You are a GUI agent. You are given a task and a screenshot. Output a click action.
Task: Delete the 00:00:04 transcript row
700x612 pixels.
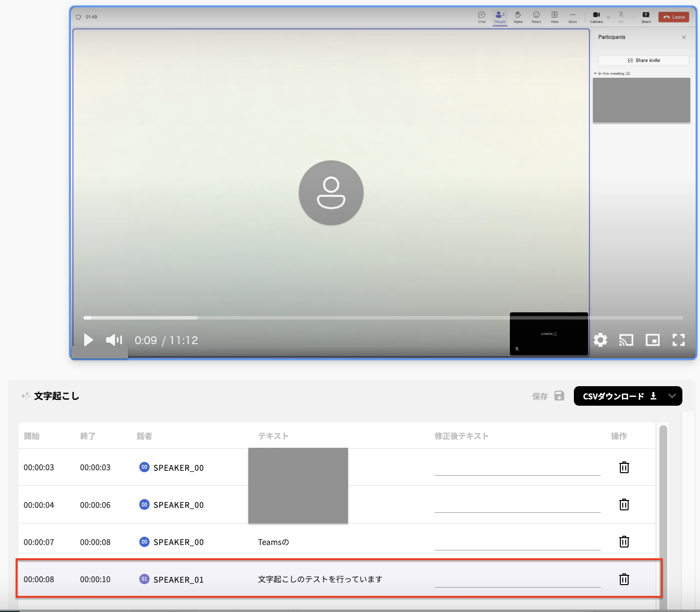point(624,504)
